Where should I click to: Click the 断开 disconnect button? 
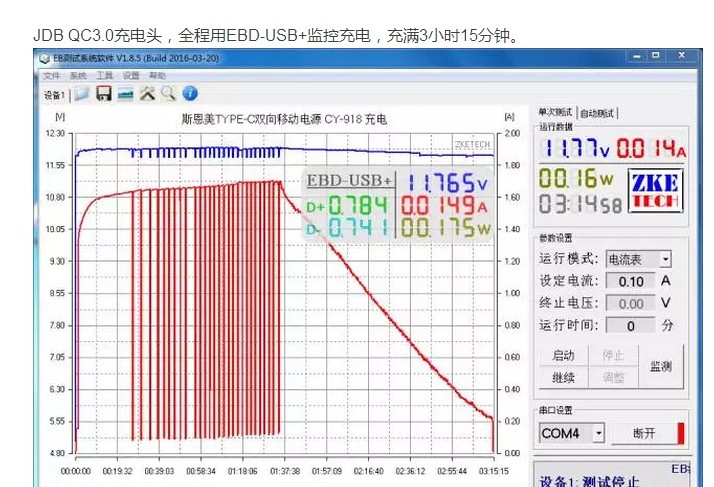645,433
